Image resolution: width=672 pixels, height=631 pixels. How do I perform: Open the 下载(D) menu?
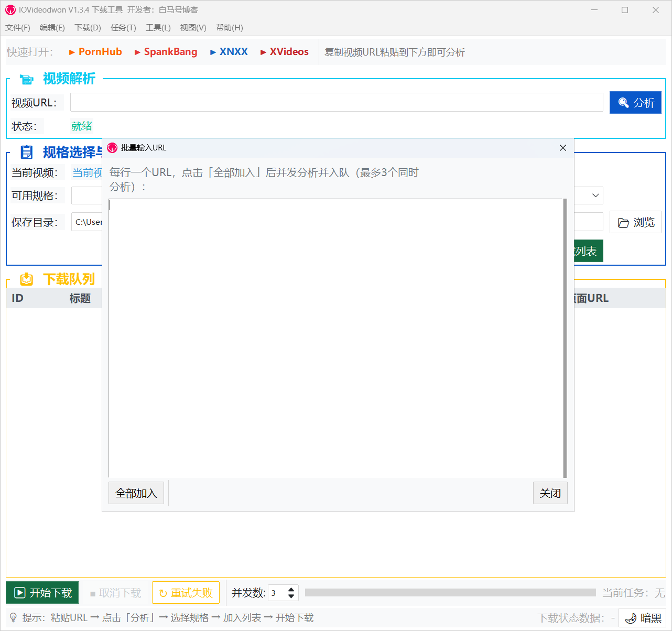[x=88, y=28]
